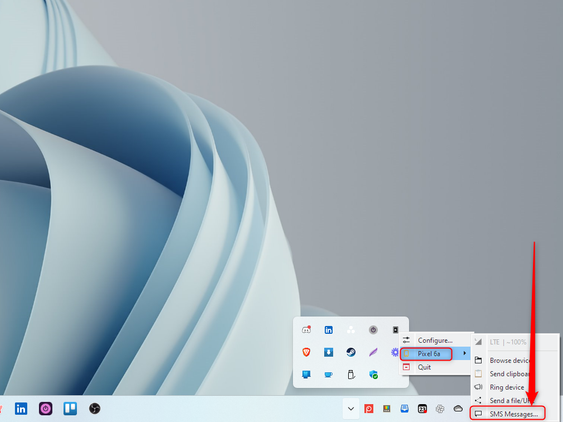Click the blue gear tray icon

coord(395,352)
